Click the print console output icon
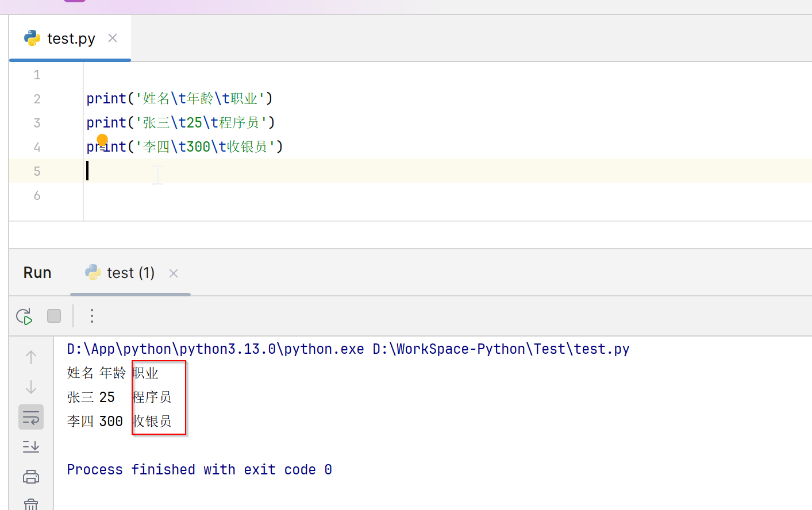812x510 pixels. 31,477
